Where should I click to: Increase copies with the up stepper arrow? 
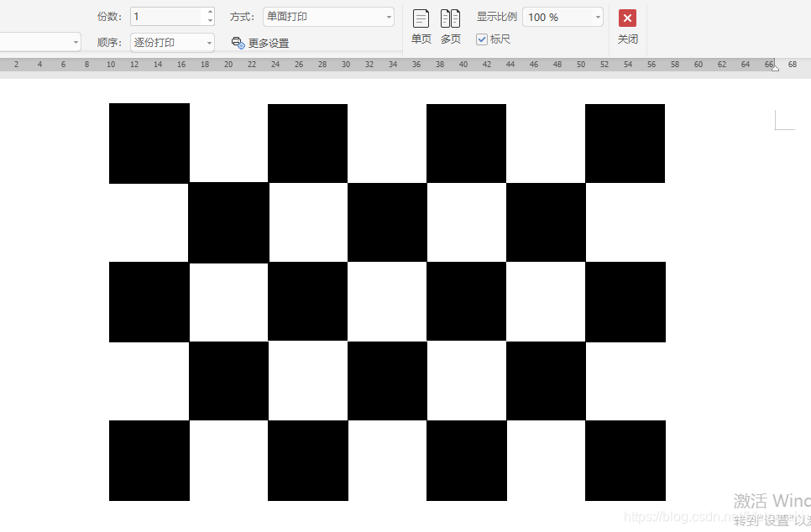pyautogui.click(x=210, y=12)
